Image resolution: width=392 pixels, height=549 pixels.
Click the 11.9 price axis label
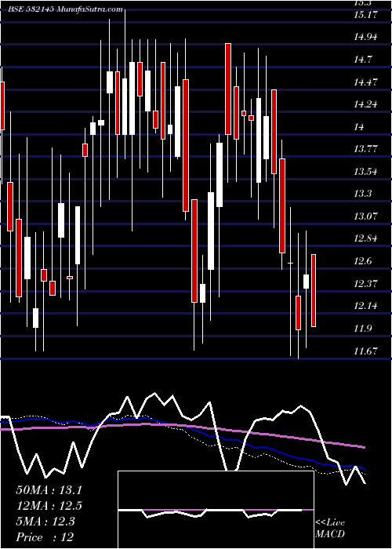click(364, 329)
